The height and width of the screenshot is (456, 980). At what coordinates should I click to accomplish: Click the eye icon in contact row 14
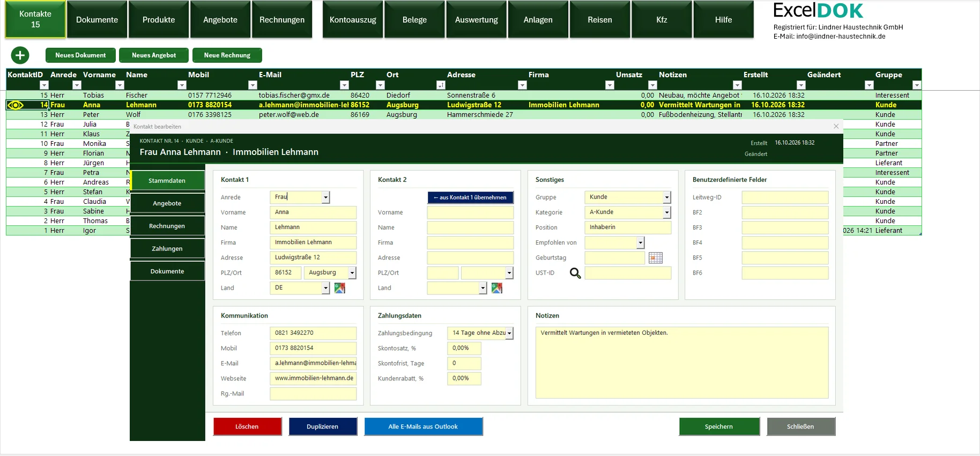coord(16,105)
